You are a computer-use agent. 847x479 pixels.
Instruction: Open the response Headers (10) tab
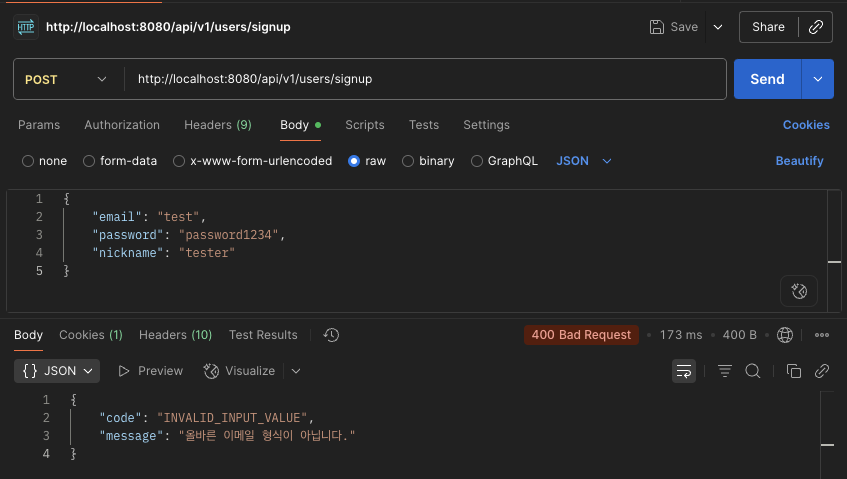coord(175,335)
